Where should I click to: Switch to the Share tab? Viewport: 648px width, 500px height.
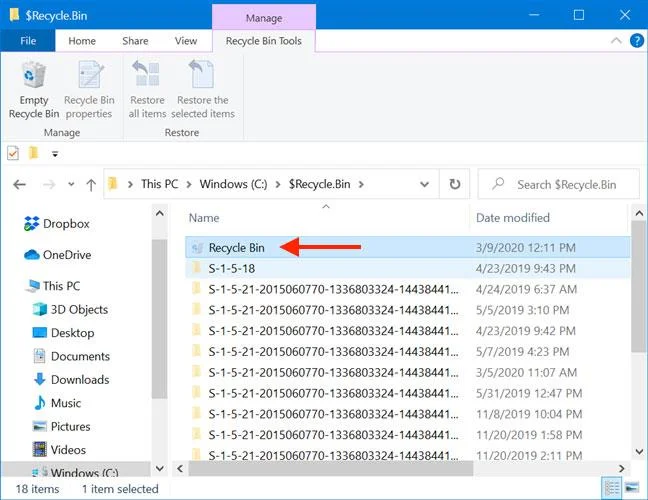[x=135, y=40]
